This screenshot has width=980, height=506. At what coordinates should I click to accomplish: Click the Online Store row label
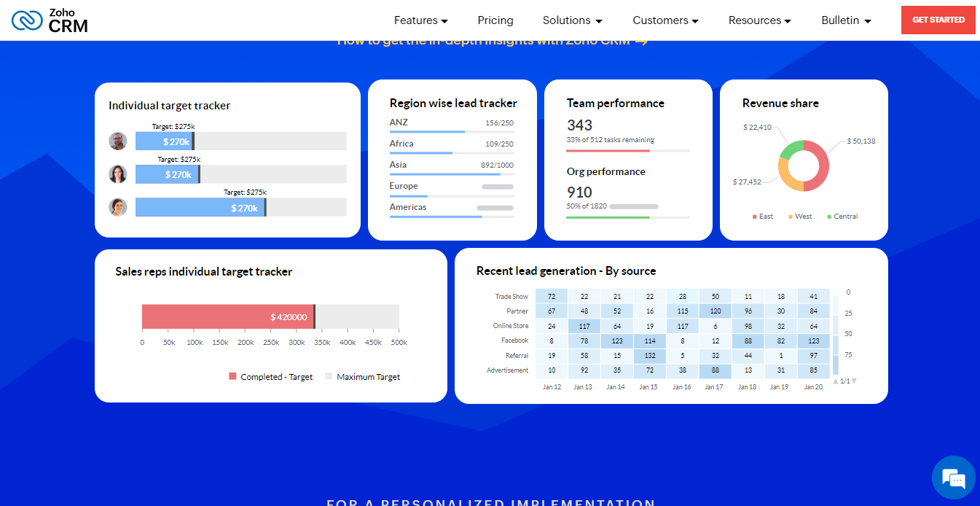click(511, 326)
